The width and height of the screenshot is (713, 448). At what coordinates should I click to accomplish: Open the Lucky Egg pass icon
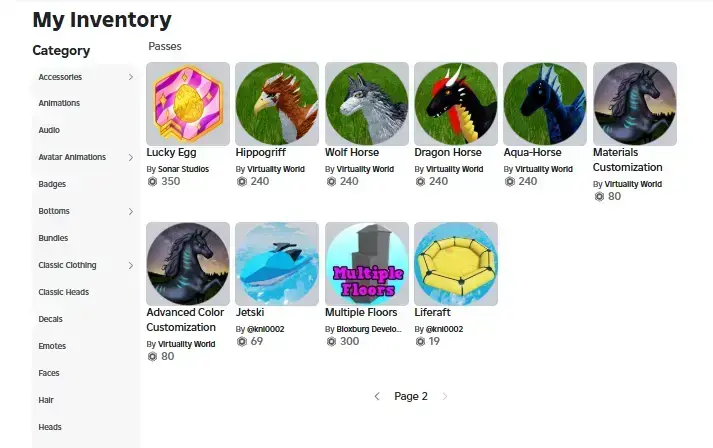pyautogui.click(x=188, y=104)
